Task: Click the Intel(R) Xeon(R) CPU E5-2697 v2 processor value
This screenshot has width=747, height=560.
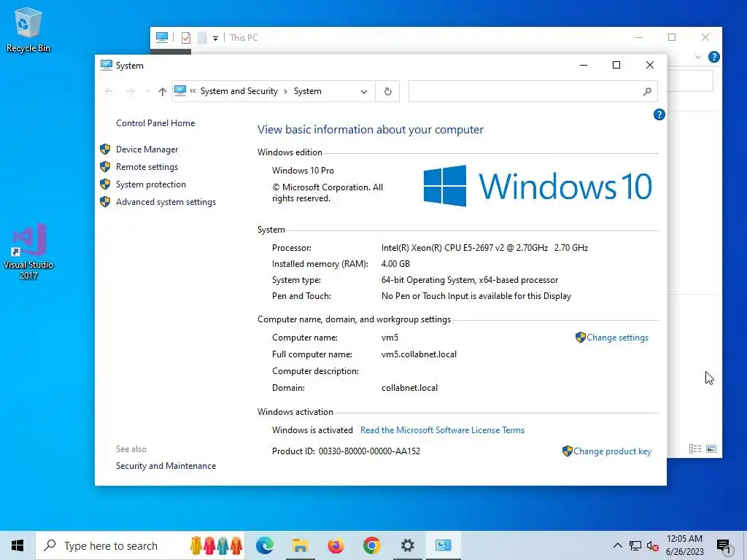Action: tap(484, 248)
